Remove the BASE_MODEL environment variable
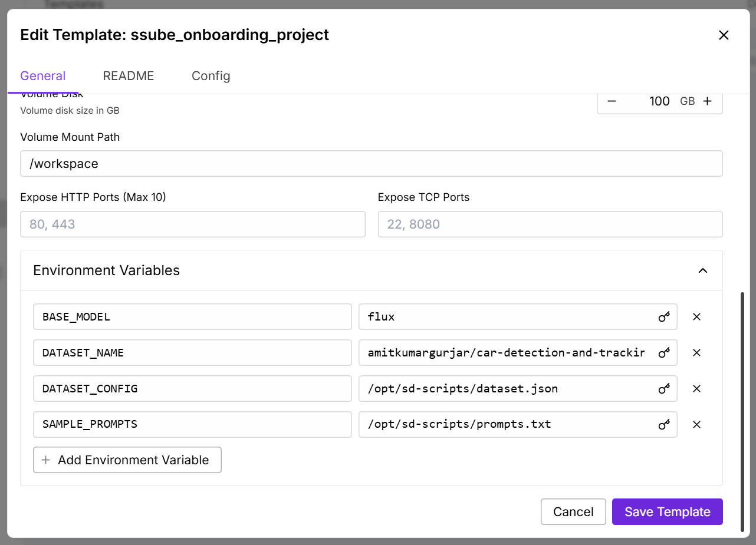The height and width of the screenshot is (545, 756). [696, 317]
